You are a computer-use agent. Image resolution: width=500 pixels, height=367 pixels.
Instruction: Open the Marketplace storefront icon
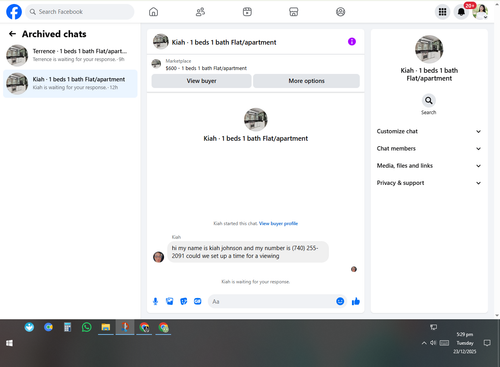(294, 12)
